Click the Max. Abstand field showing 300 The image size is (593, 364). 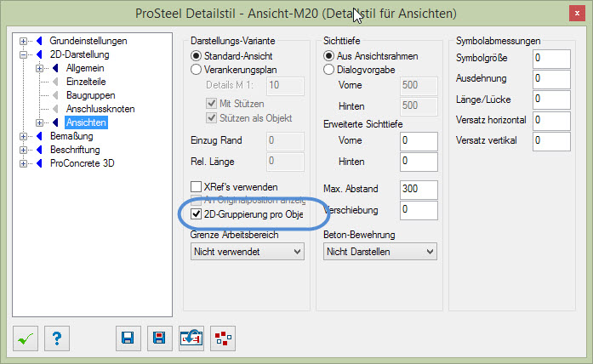[419, 190]
